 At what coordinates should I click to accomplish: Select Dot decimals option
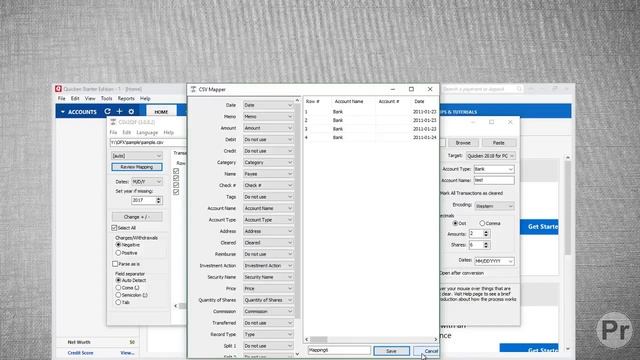coord(455,223)
